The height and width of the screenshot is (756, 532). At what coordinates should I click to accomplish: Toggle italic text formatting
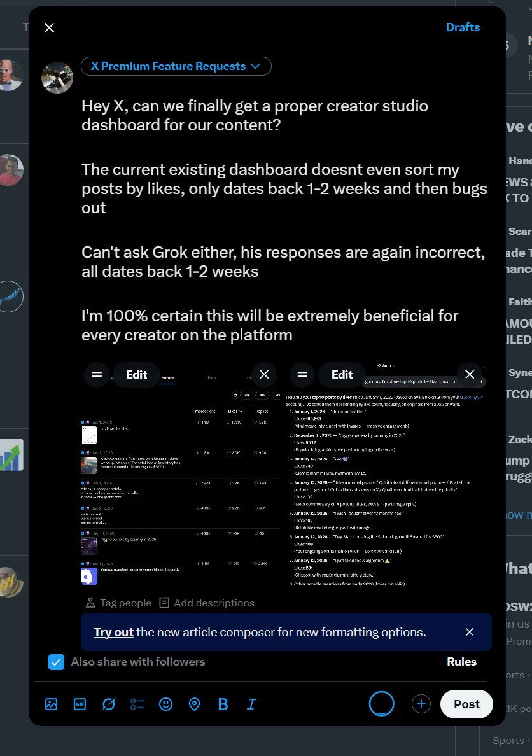coord(251,704)
